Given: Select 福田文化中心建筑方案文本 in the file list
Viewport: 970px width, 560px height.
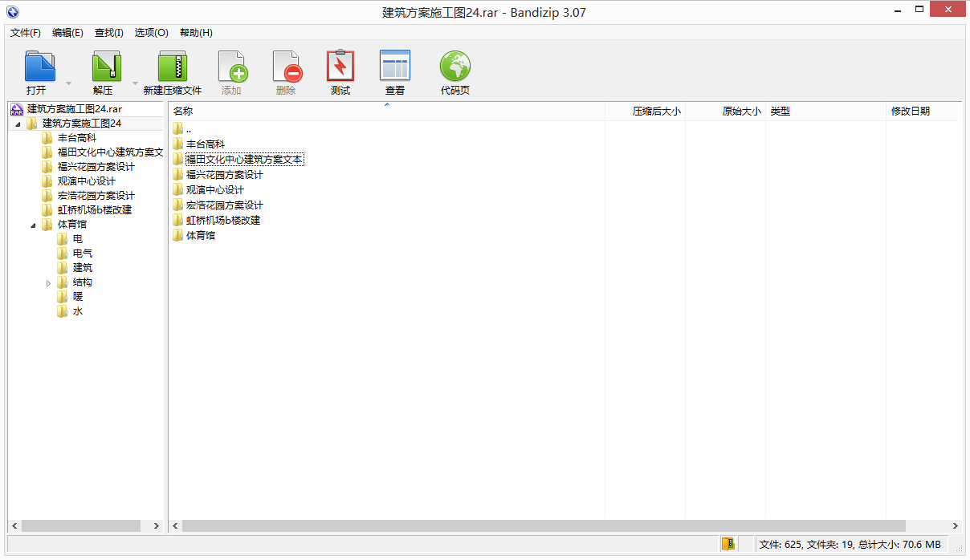Looking at the screenshot, I should (244, 160).
